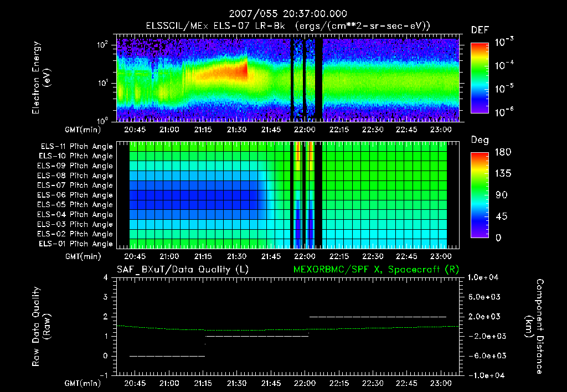
Task: Click the ELS-09 Pitch Angle row label
Action: [x=75, y=166]
